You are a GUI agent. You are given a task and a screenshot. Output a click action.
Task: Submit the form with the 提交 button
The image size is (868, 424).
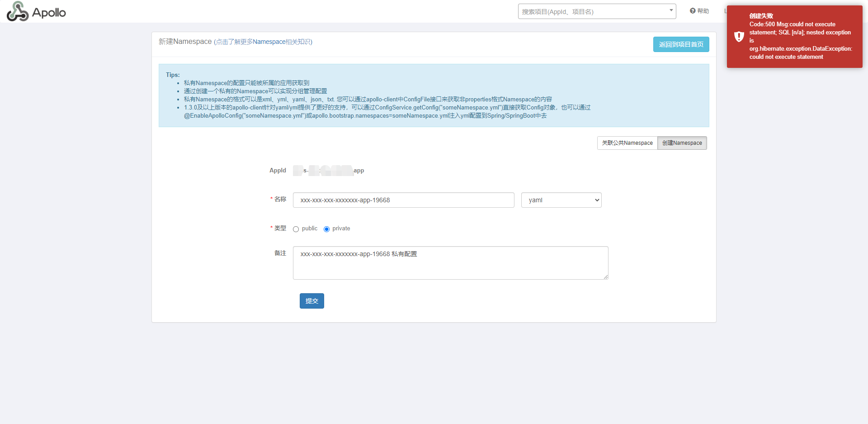(311, 300)
